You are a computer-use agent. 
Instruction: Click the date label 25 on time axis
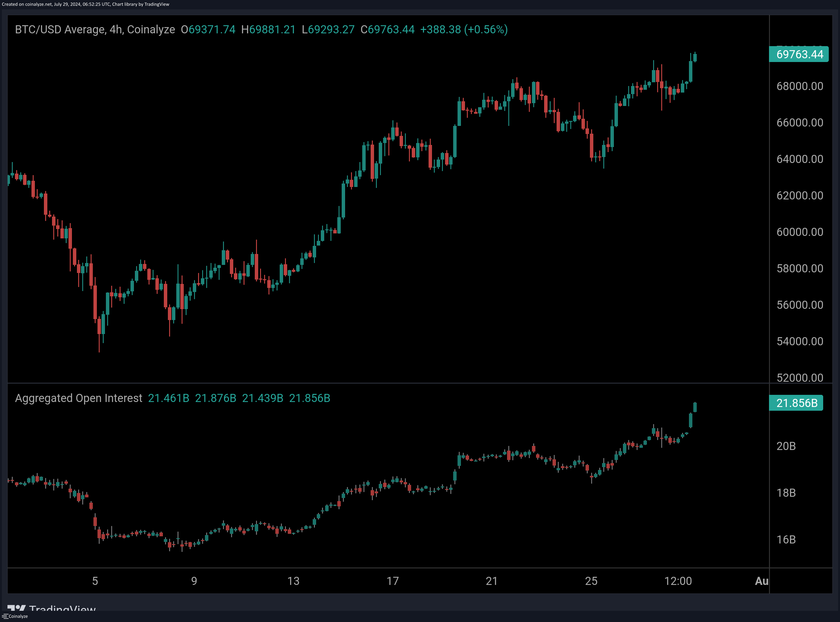(x=591, y=581)
